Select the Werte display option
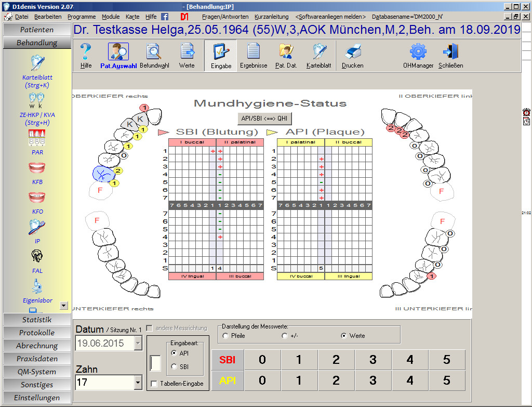Screen dimensions: 532x407 click(x=344, y=336)
